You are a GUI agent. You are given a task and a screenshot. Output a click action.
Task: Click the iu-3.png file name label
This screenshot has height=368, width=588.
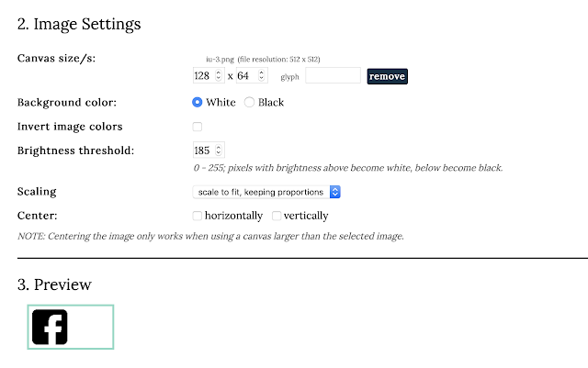(x=219, y=58)
